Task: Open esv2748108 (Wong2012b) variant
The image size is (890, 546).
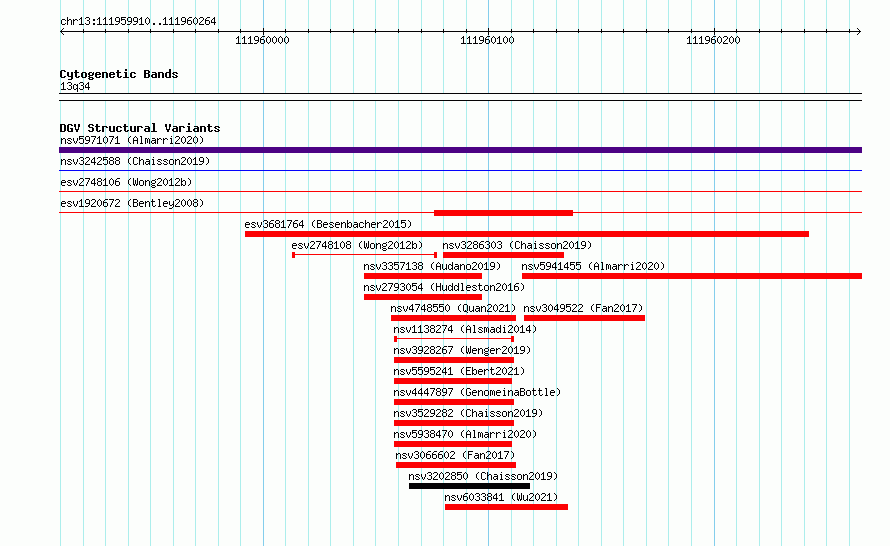Action: tap(357, 245)
